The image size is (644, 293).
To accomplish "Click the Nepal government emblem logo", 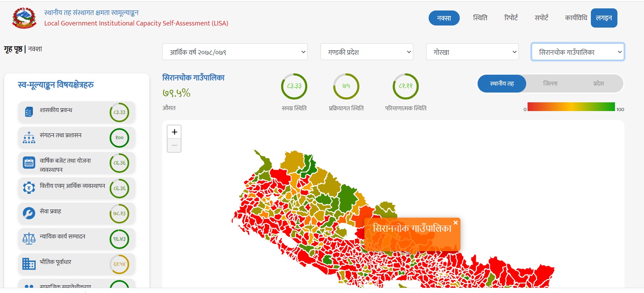I will 24,18.
